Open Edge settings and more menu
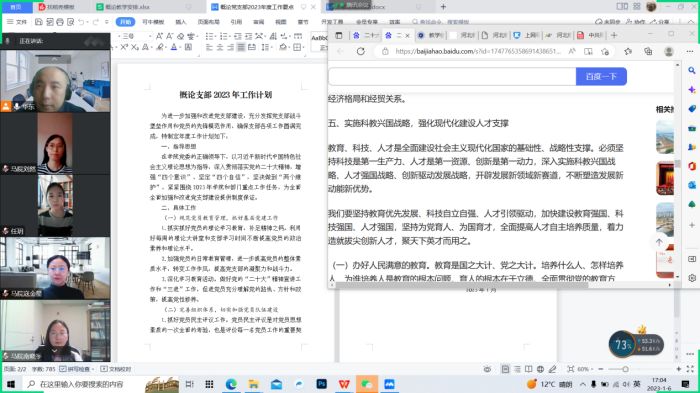 coord(690,51)
